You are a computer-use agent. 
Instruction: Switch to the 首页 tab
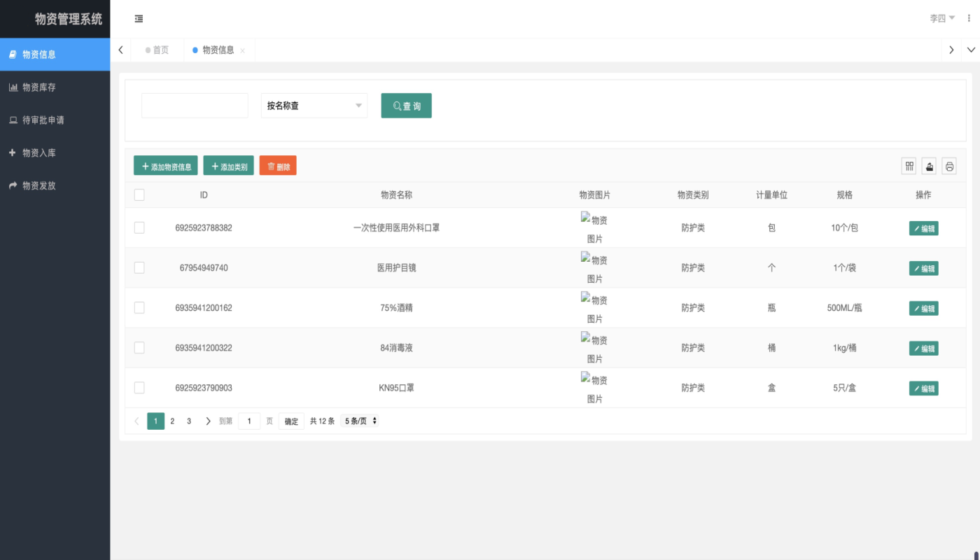click(x=157, y=50)
